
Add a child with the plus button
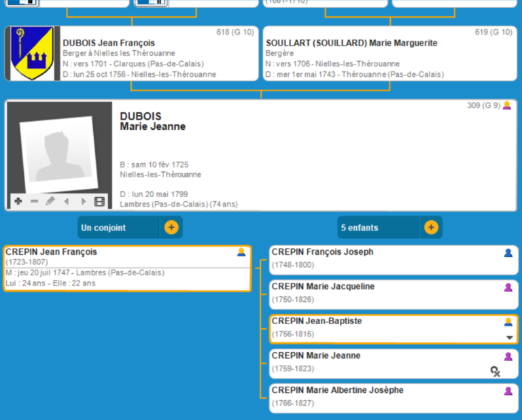(431, 228)
